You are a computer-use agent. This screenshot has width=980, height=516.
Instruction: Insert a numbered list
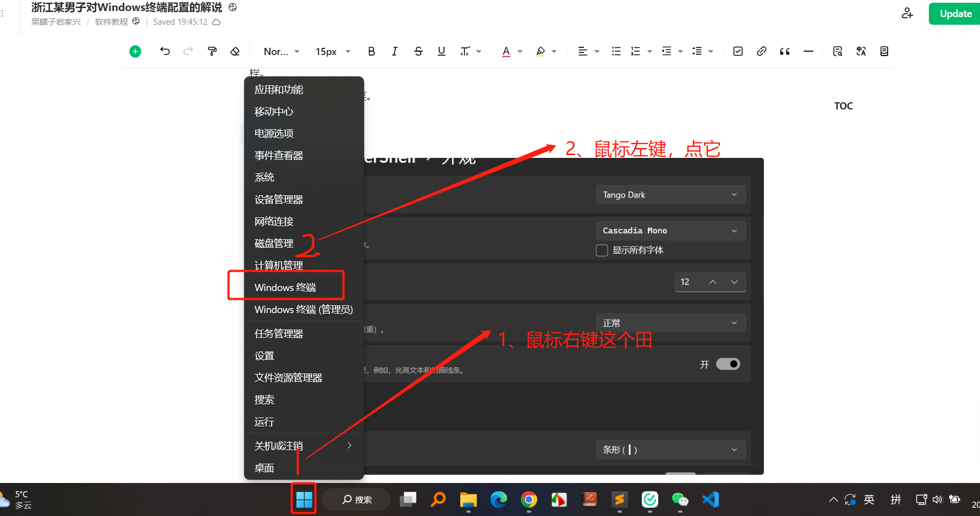click(x=636, y=51)
